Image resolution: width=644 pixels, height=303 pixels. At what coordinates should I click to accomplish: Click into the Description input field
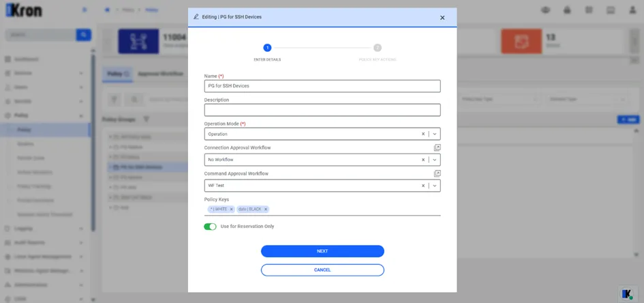(322, 110)
